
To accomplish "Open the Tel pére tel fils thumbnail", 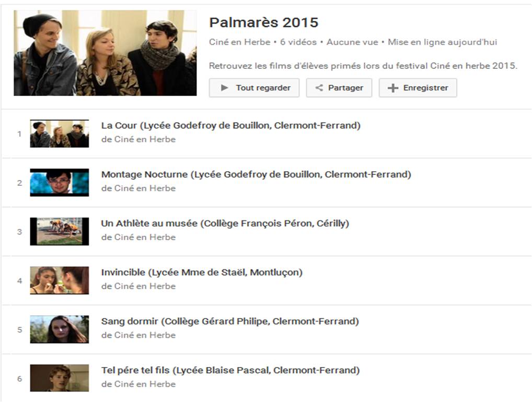I will tap(60, 379).
